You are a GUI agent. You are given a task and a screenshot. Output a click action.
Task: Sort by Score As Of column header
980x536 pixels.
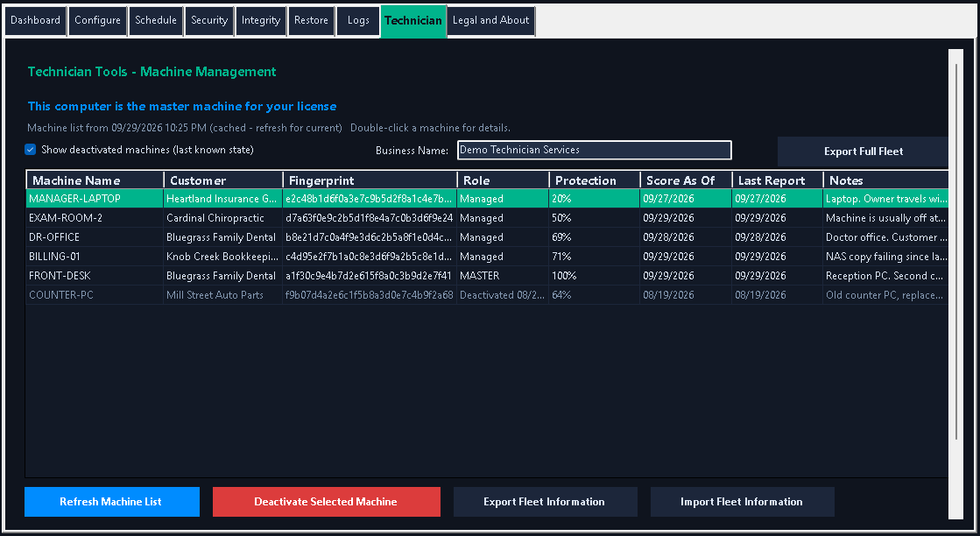coord(686,180)
